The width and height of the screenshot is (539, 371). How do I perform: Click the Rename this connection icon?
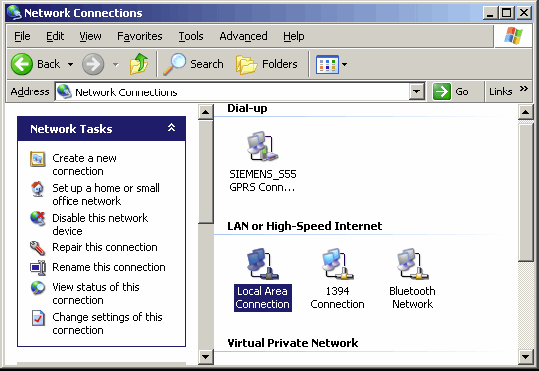pyautogui.click(x=38, y=268)
